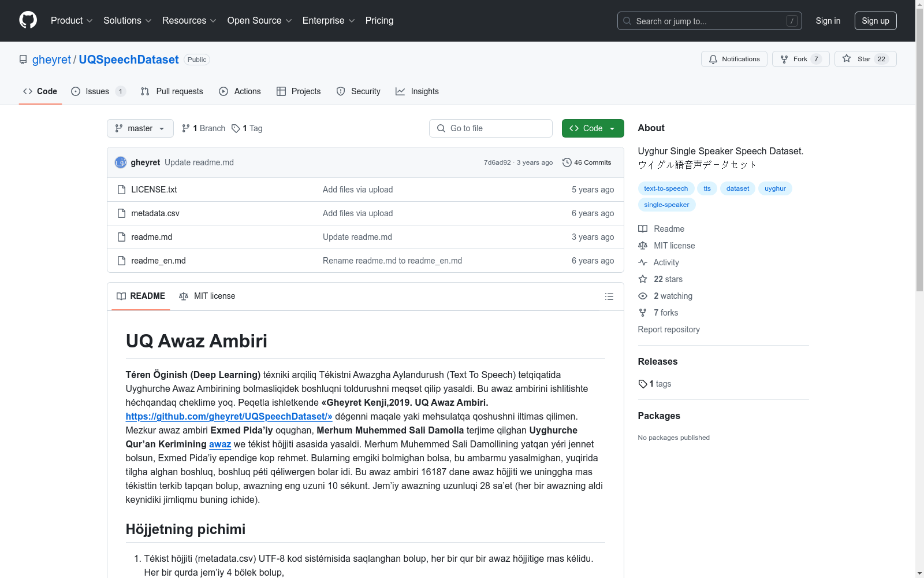Click the Go to file search field
This screenshot has width=924, height=578.
click(491, 128)
